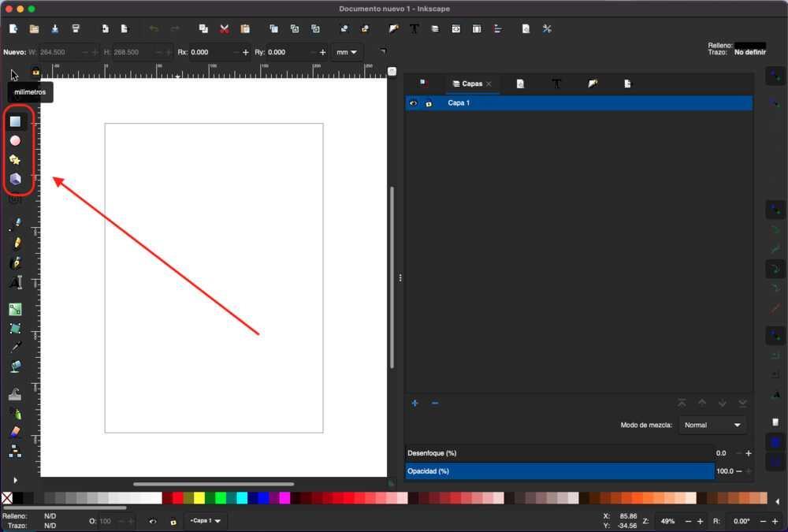Open Fill and Stroke dialog from toolbar
Screen dimensions: 788x532
[x=393, y=28]
